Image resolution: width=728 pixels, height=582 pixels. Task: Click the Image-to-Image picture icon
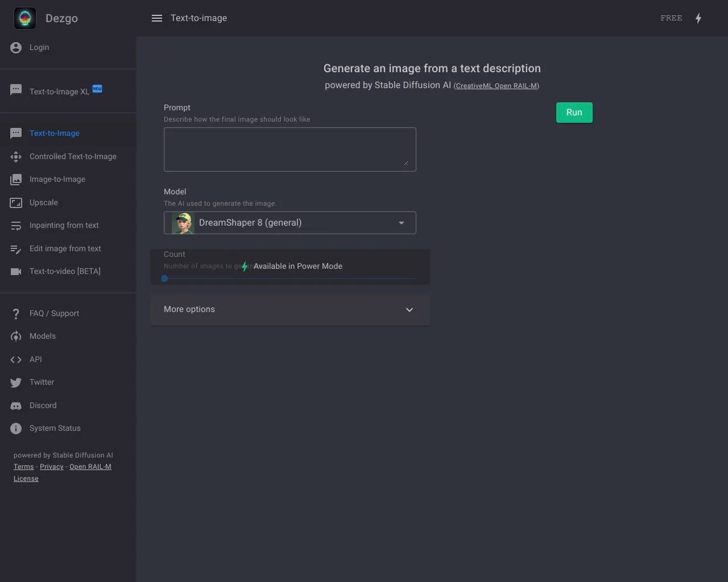tap(16, 180)
